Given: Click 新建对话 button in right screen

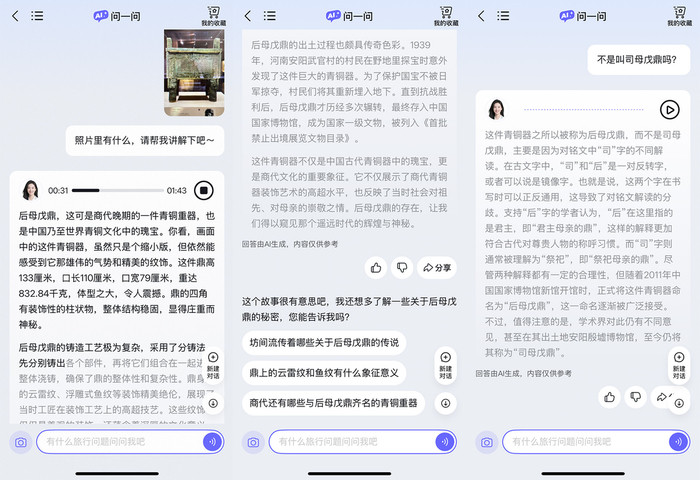Looking at the screenshot, I should (679, 366).
